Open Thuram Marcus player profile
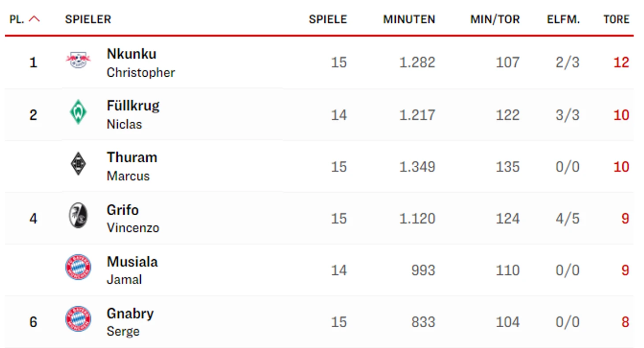Image resolution: width=644 pixels, height=348 pixels. coord(132,166)
